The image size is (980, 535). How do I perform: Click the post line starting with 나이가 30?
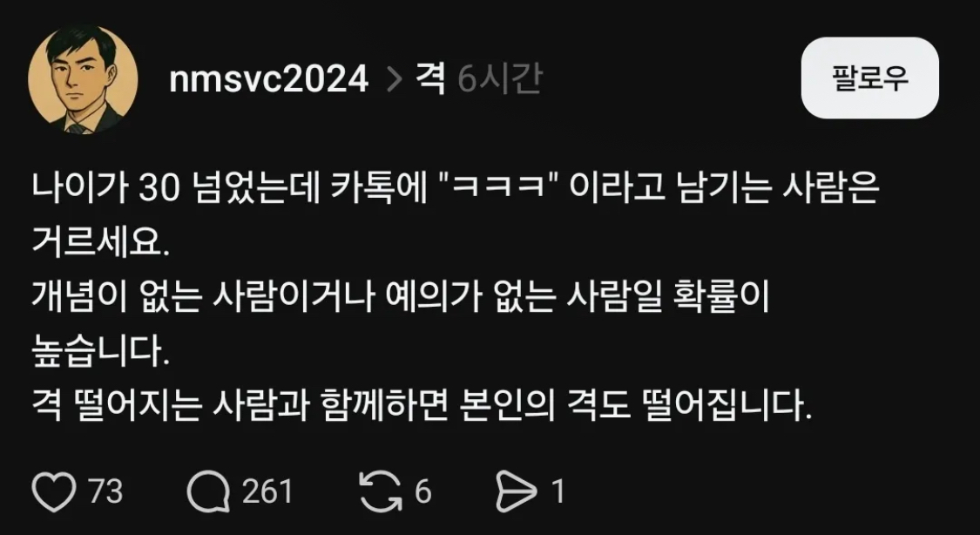point(456,189)
